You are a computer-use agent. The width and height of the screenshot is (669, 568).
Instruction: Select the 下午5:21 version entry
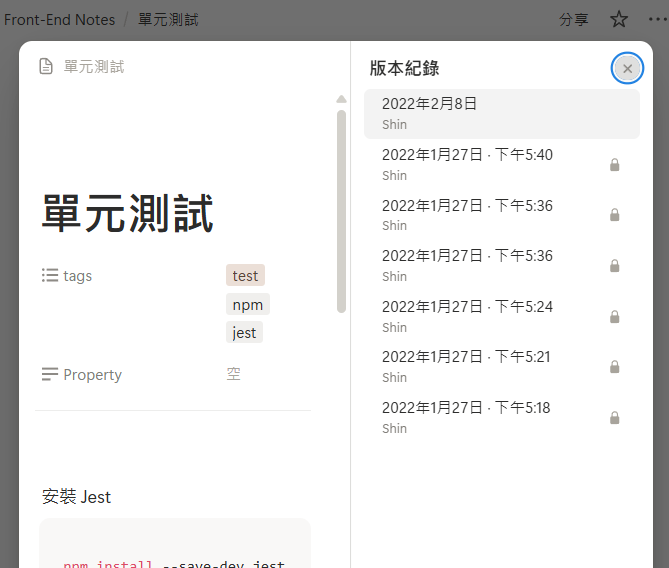click(x=502, y=367)
